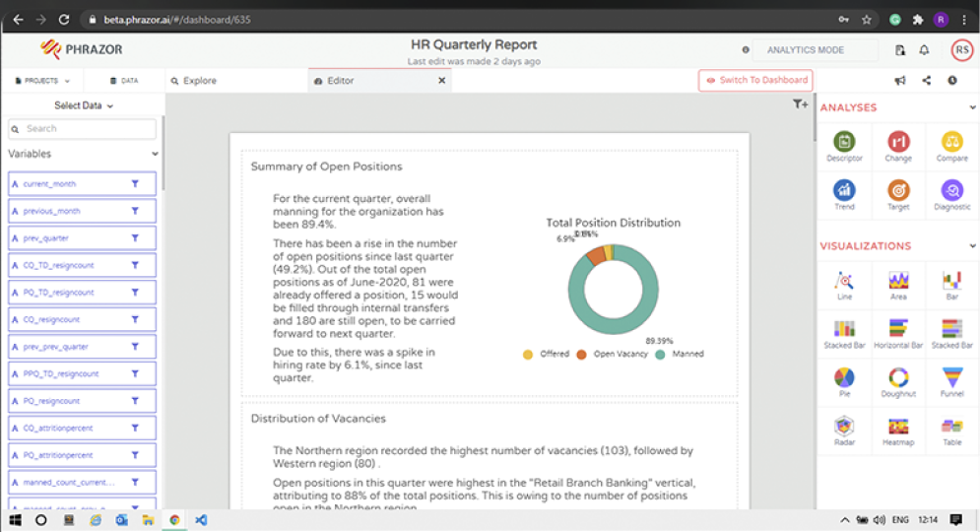This screenshot has width=980, height=532.
Task: Open File Explorer from the taskbar
Action: 148,520
